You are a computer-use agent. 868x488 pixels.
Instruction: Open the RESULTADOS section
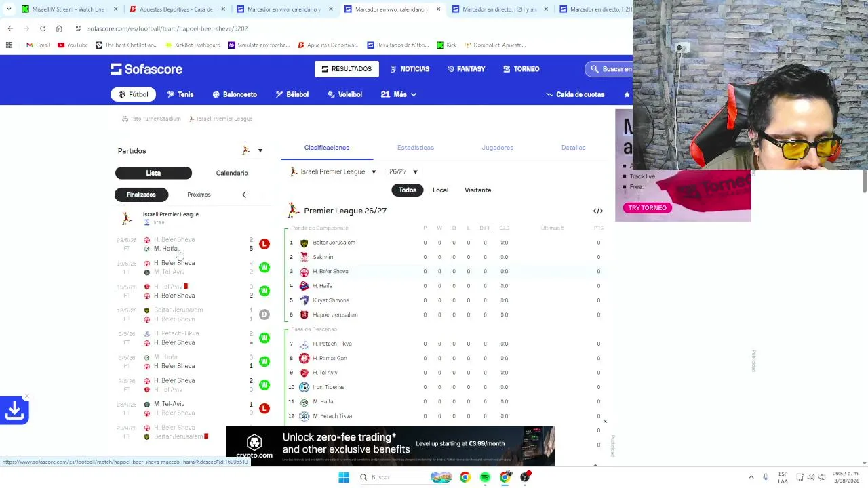point(347,69)
